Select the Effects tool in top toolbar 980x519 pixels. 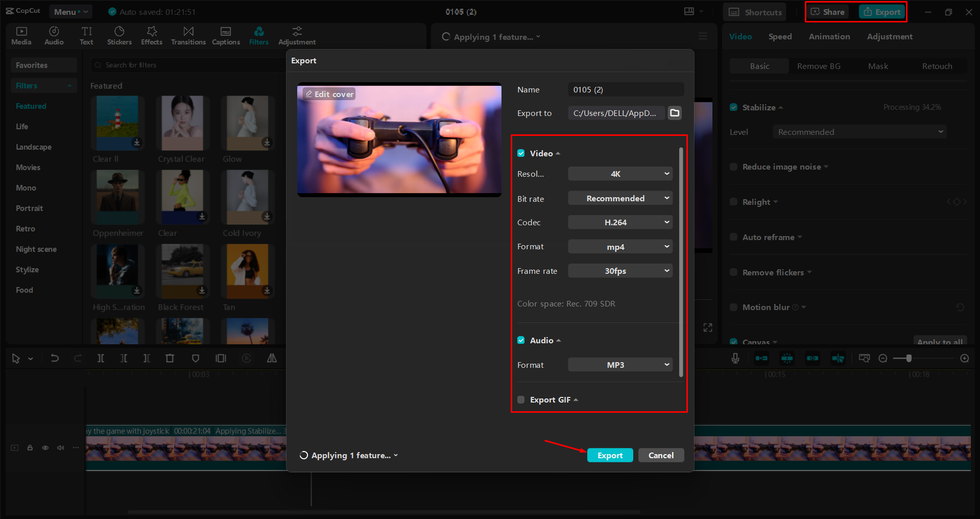(x=151, y=35)
